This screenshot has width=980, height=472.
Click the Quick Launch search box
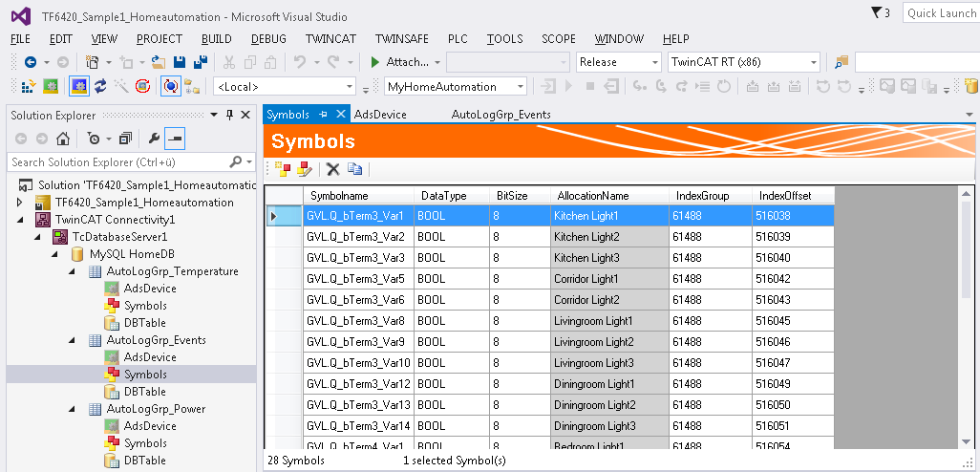pyautogui.click(x=941, y=13)
